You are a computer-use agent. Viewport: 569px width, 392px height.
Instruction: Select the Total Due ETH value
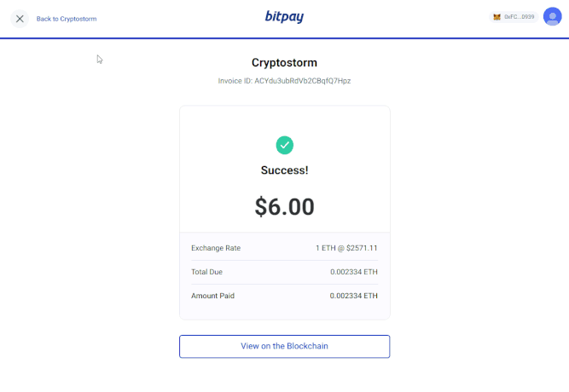click(x=354, y=272)
